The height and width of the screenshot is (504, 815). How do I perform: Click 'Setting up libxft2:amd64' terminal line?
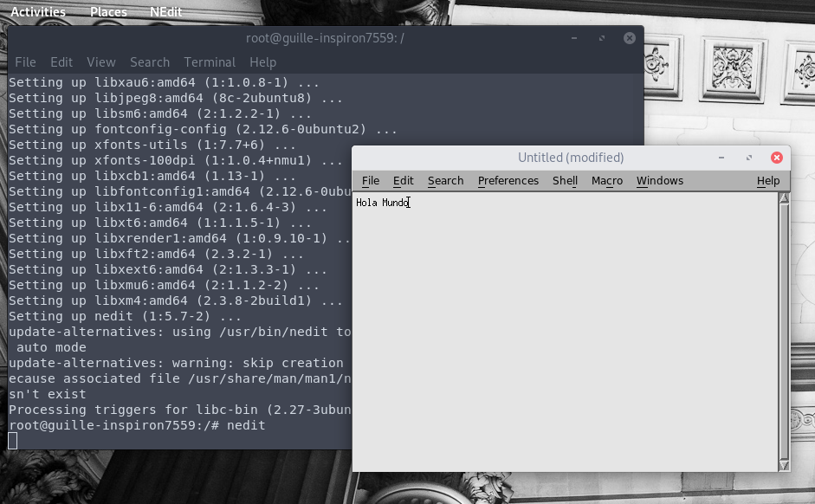[156, 254]
